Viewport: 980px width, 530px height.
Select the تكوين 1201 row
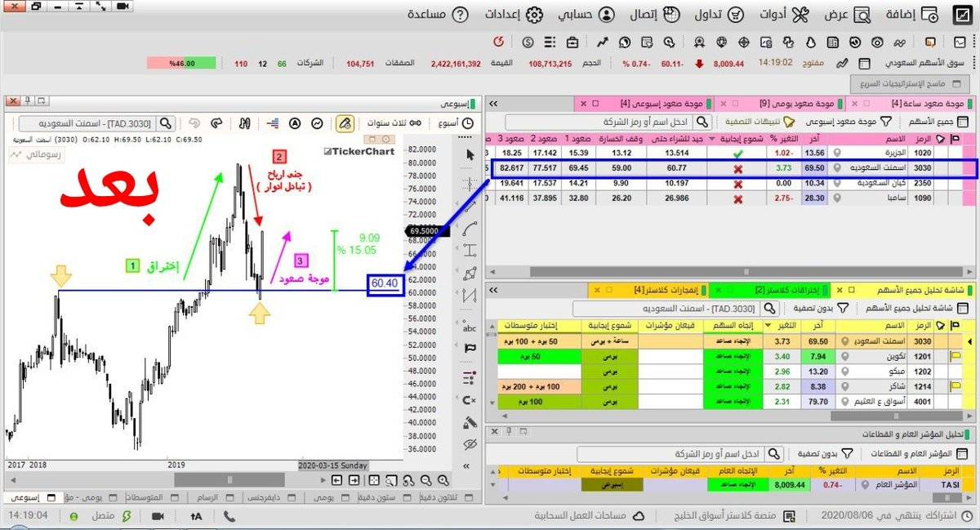731,357
